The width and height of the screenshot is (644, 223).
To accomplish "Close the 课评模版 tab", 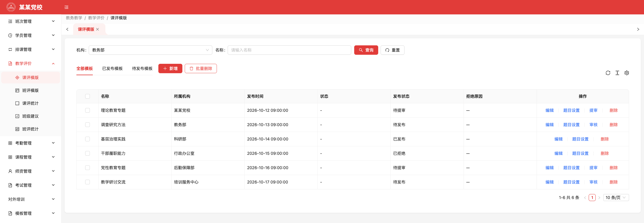I will click(x=97, y=29).
